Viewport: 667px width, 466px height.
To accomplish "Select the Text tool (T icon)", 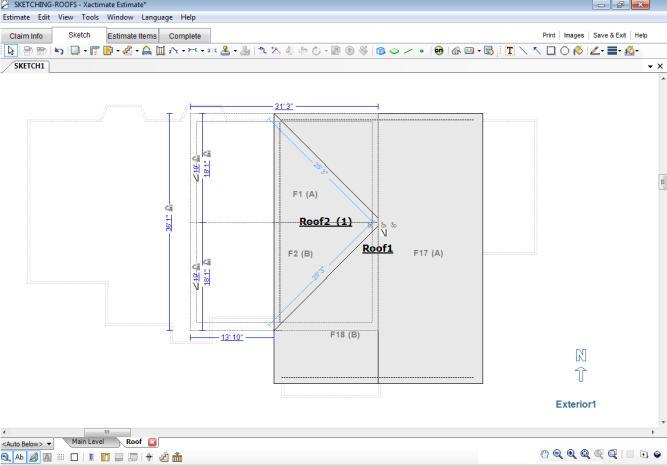I will tap(510, 50).
